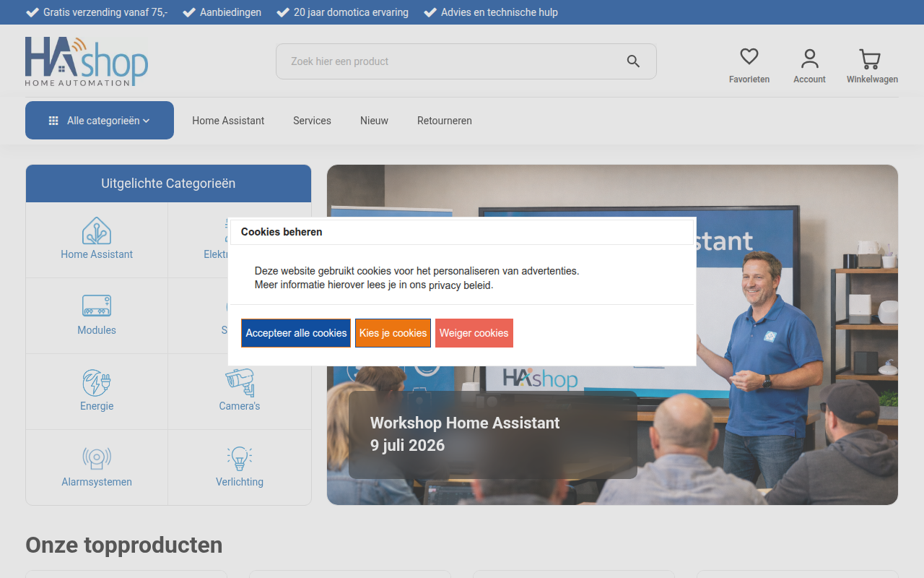The image size is (924, 578).
Task: Open the Favorieten heart icon
Action: coord(749,56)
